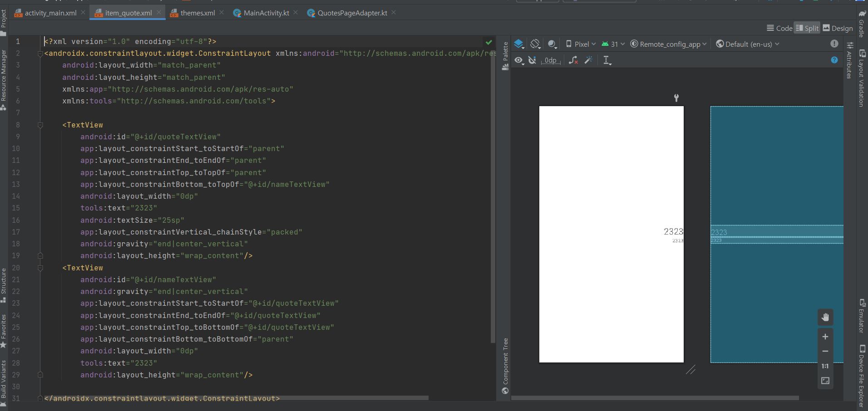Select the large 2323 text in design preview
This screenshot has height=411, width=868.
(673, 231)
